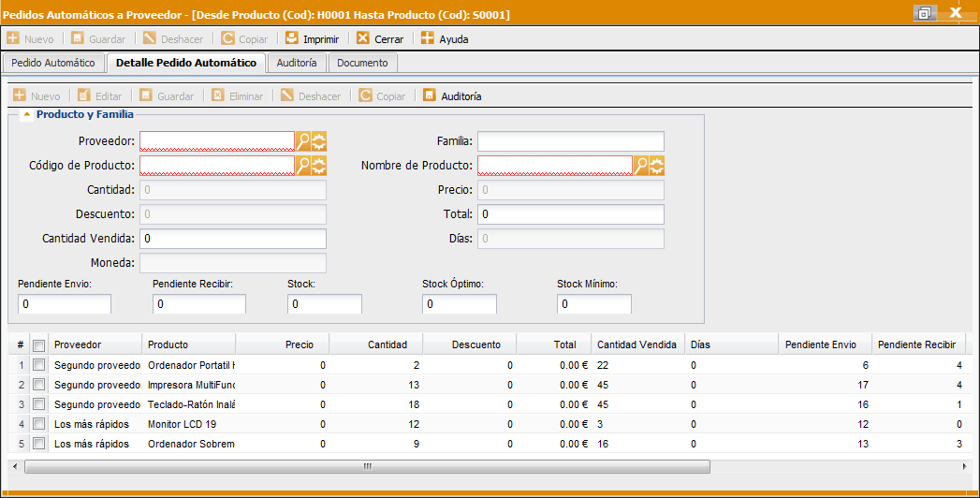980x498 pixels.
Task: Click the Precio column header
Action: point(283,344)
